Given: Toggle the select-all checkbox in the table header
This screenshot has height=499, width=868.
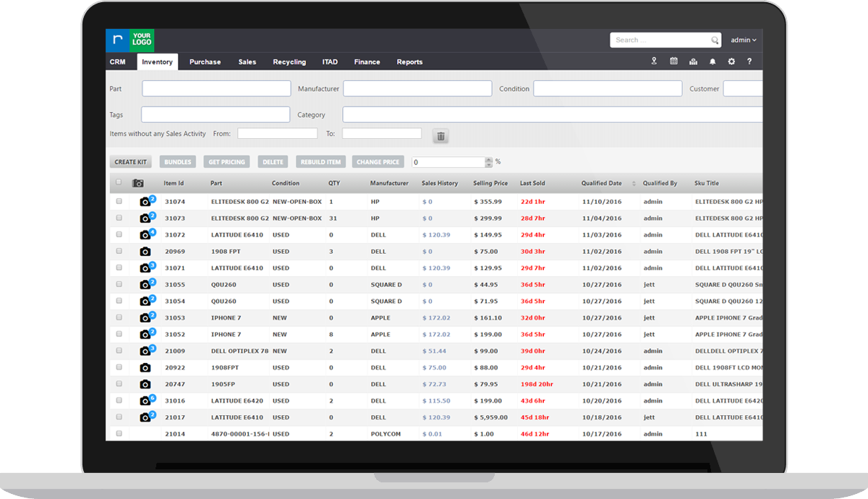Looking at the screenshot, I should pos(119,182).
